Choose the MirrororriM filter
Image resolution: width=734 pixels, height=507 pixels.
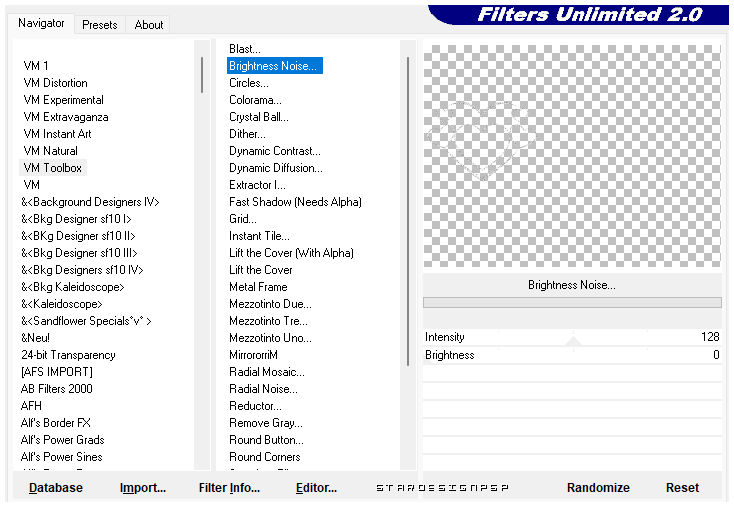tap(253, 355)
